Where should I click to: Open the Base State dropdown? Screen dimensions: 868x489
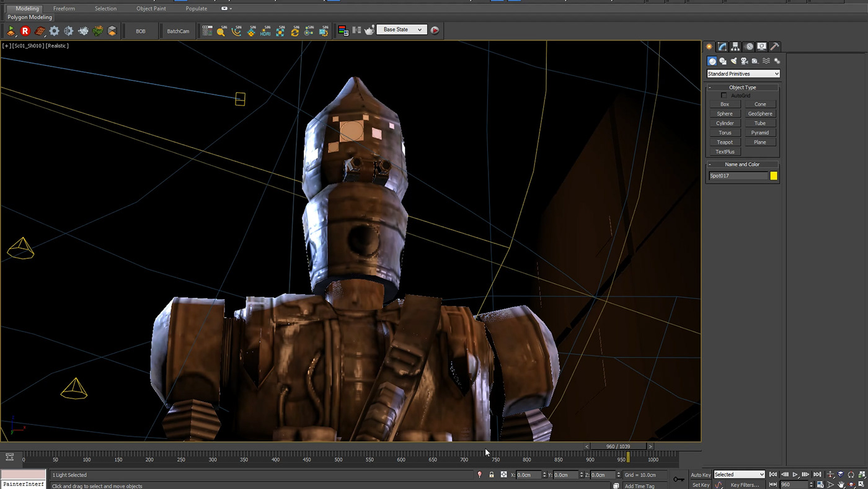tap(402, 30)
